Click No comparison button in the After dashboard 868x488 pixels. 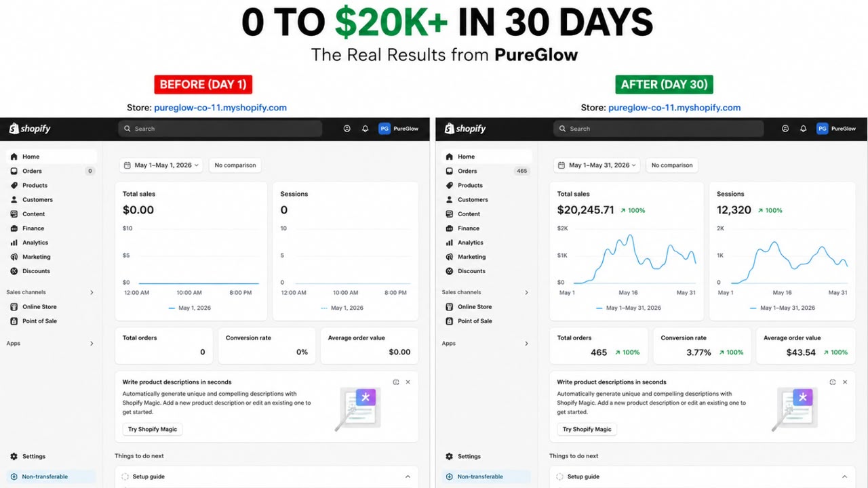[x=672, y=165]
